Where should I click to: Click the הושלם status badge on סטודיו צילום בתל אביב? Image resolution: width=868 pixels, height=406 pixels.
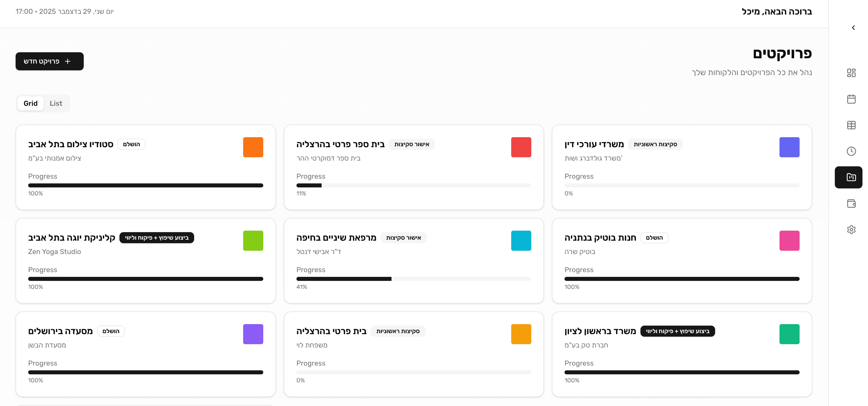click(132, 144)
